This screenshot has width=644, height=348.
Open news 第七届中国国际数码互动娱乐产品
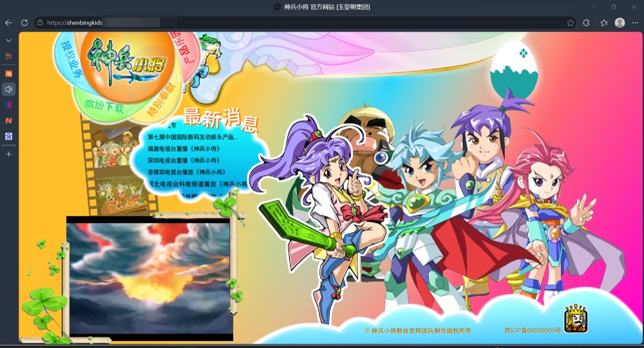pyautogui.click(x=193, y=137)
